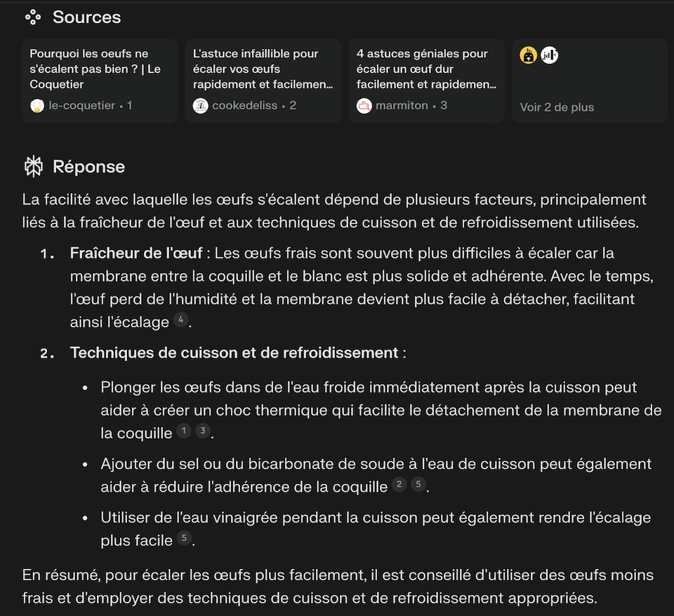
Task: Open the Pourquoi les oeufs source card
Action: pyautogui.click(x=100, y=81)
